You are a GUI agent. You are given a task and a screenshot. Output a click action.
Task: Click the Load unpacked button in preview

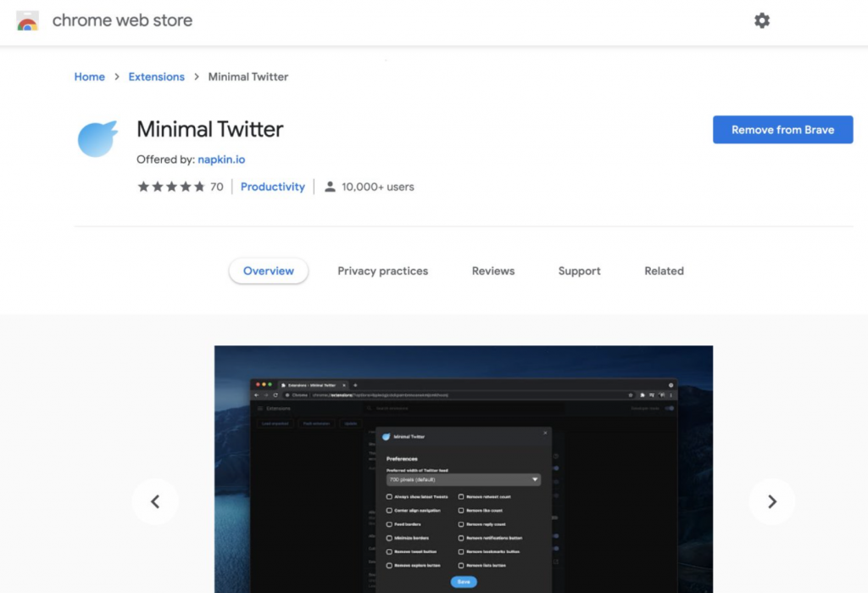click(x=275, y=423)
